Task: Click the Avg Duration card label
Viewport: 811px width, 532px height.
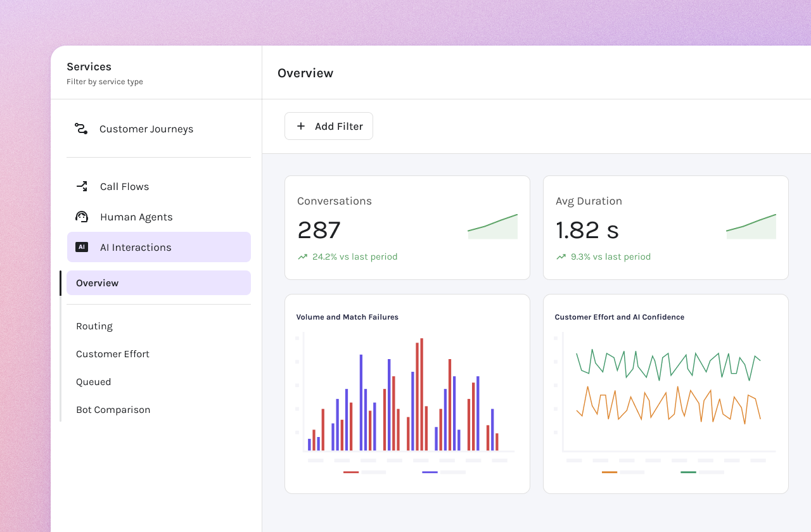Action: click(589, 201)
